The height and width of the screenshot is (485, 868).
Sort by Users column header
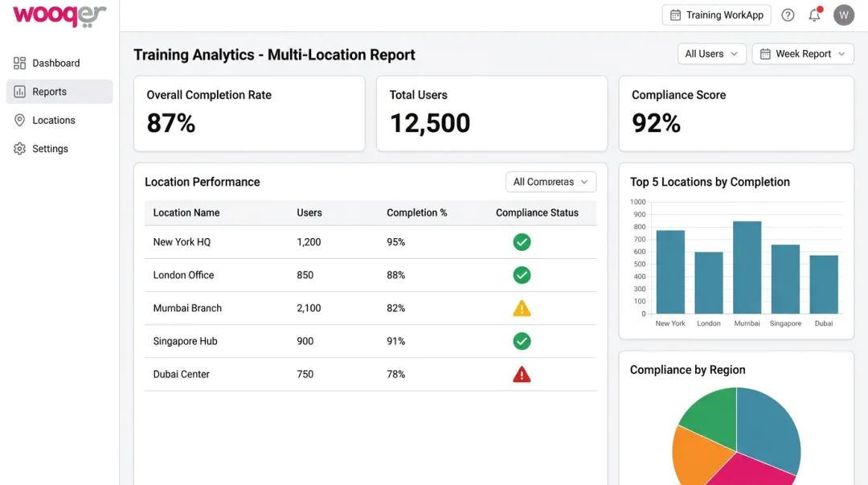pos(309,213)
